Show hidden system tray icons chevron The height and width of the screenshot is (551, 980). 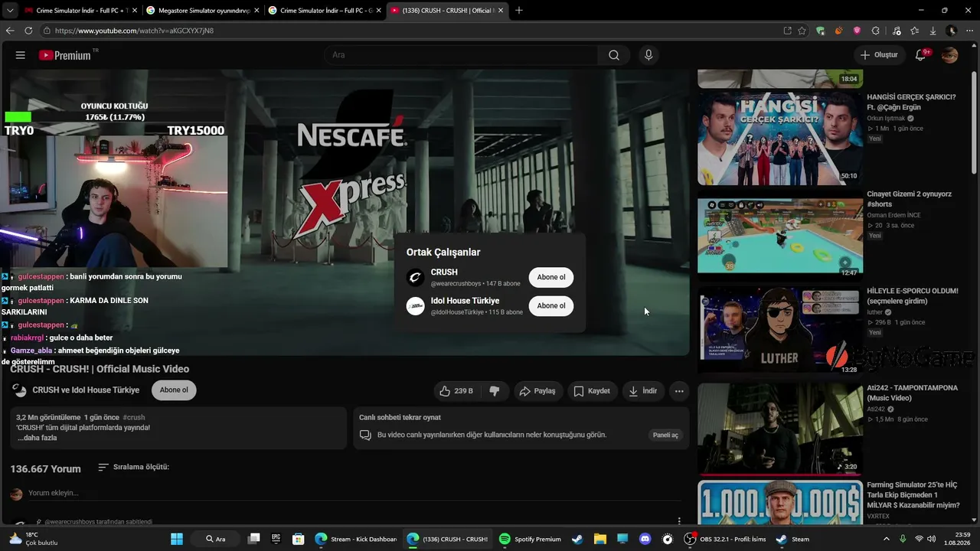887,539
